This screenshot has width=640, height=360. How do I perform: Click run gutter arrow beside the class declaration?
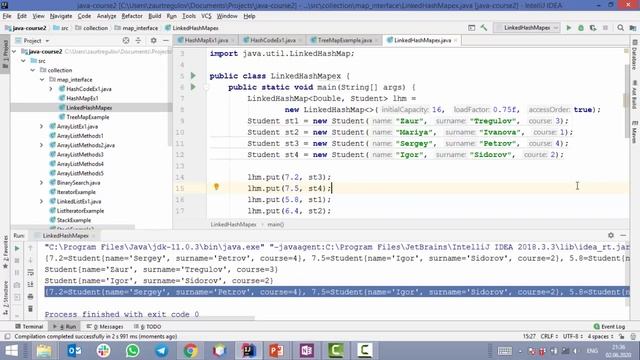click(193, 76)
